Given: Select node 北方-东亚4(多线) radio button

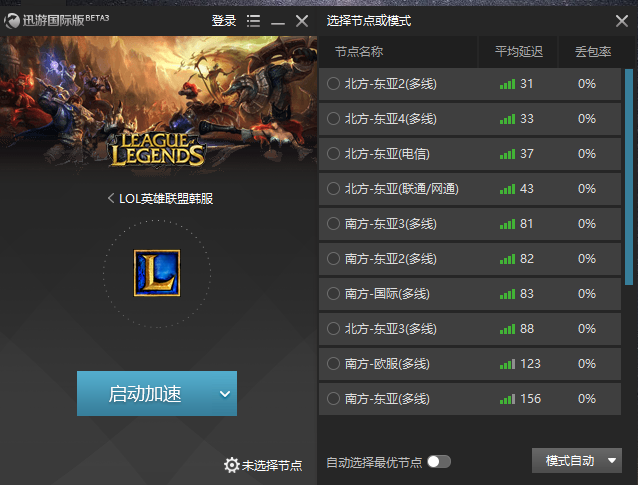Looking at the screenshot, I should click(333, 119).
